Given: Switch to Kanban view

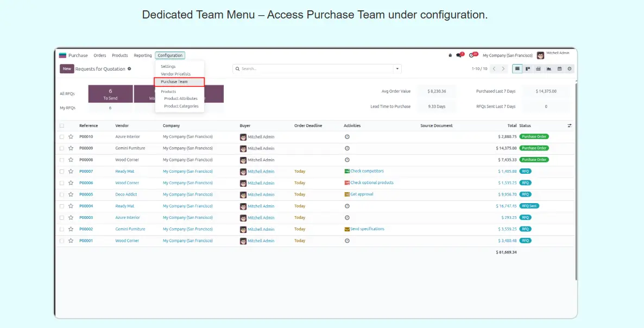Looking at the screenshot, I should 528,69.
